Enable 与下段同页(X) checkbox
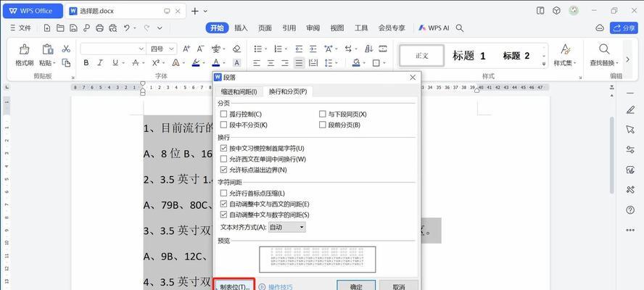The image size is (644, 290). click(323, 114)
